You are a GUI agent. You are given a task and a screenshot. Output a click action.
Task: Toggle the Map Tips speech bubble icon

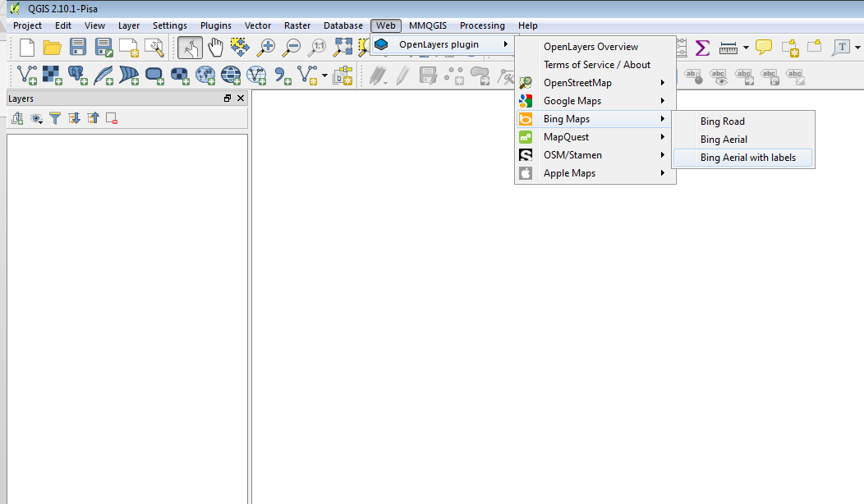tap(763, 48)
